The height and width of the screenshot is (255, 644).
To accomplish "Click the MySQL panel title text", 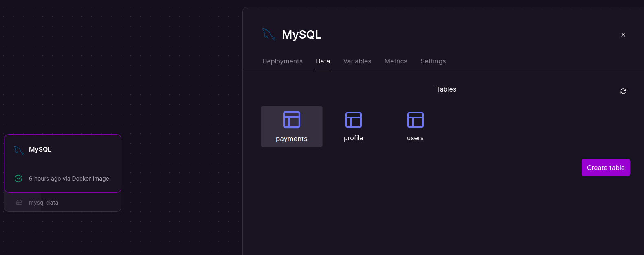I will click(302, 35).
